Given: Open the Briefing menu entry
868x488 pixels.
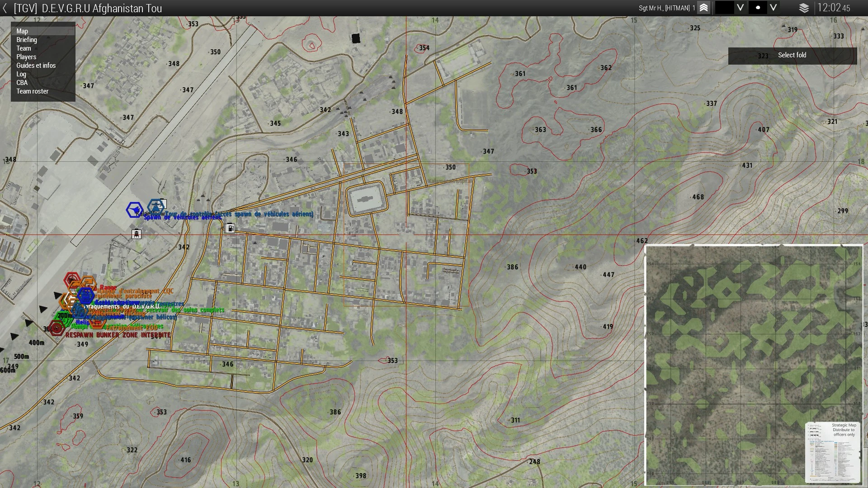Looking at the screenshot, I should [27, 40].
